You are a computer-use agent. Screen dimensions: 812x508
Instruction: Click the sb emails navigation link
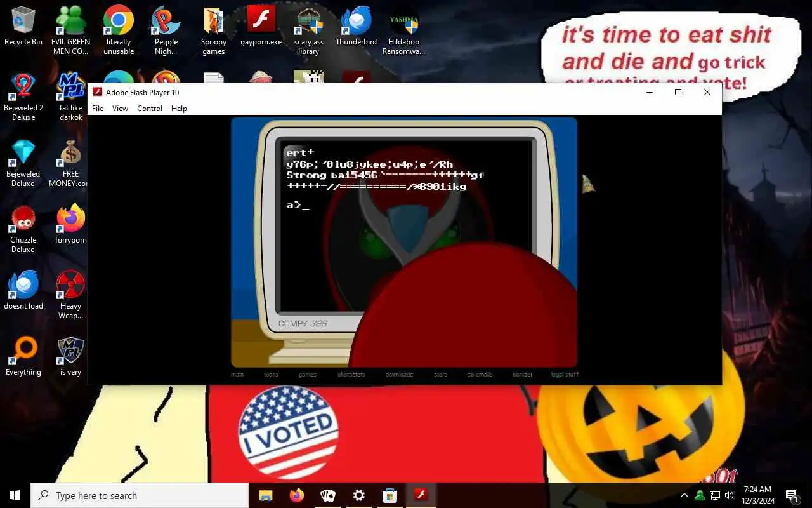(x=480, y=375)
